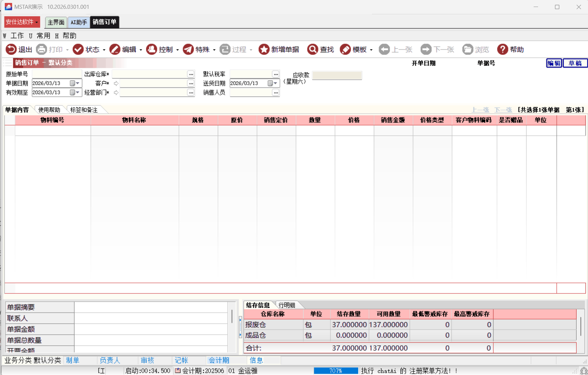
Task: Click the 上一张 left arrow icon
Action: point(384,49)
